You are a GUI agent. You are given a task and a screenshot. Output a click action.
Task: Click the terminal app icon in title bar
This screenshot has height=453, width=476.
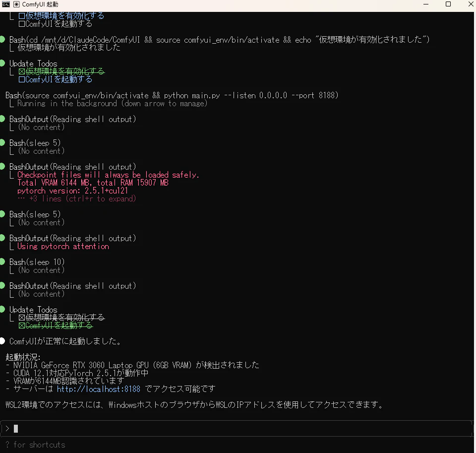click(6, 4)
